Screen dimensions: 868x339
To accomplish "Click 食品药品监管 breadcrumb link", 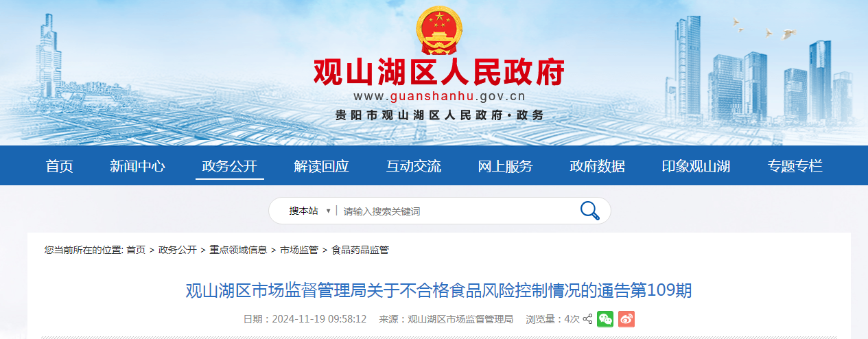I will 360,250.
